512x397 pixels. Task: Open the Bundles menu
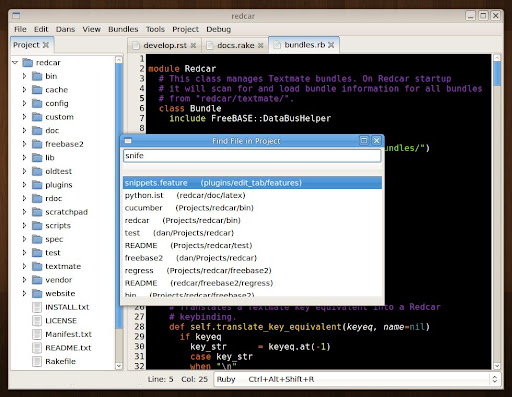(x=123, y=29)
